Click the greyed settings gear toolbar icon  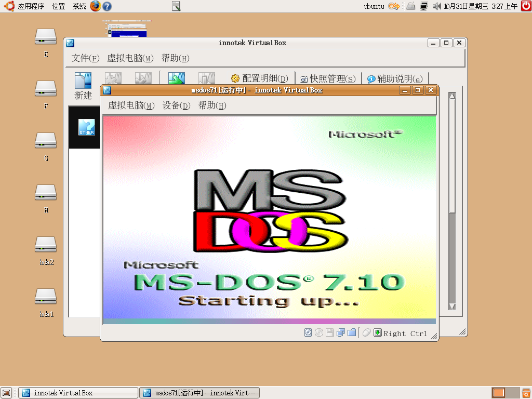(x=113, y=78)
